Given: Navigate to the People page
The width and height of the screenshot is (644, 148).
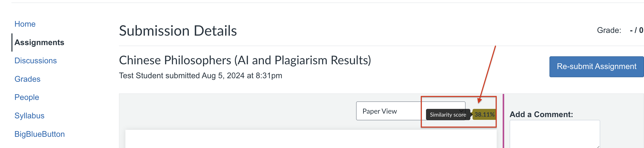Looking at the screenshot, I should point(26,97).
